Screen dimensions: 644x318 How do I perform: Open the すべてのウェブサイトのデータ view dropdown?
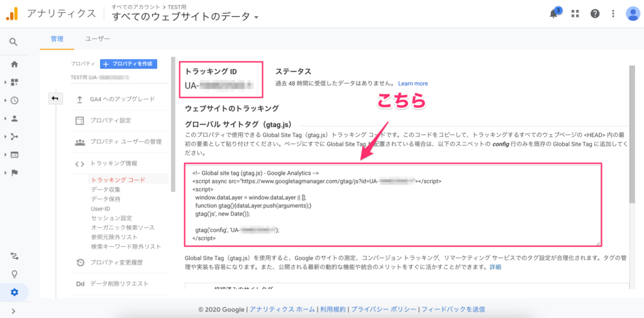186,17
